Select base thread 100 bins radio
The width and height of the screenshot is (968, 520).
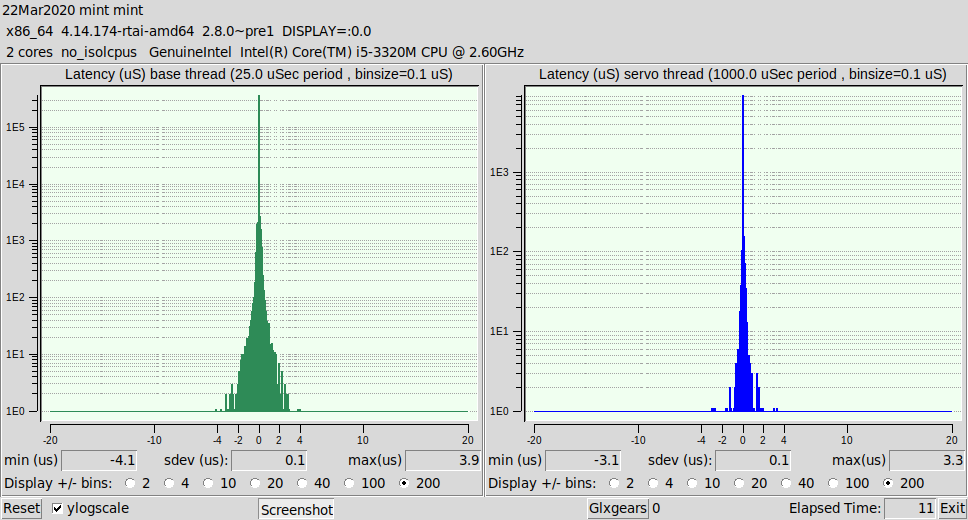(x=349, y=484)
